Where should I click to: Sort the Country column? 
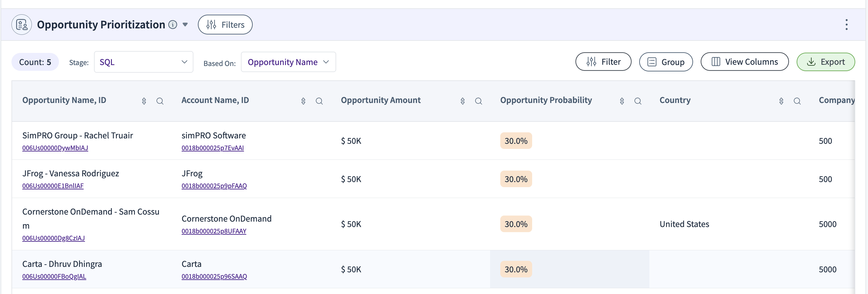pyautogui.click(x=781, y=101)
